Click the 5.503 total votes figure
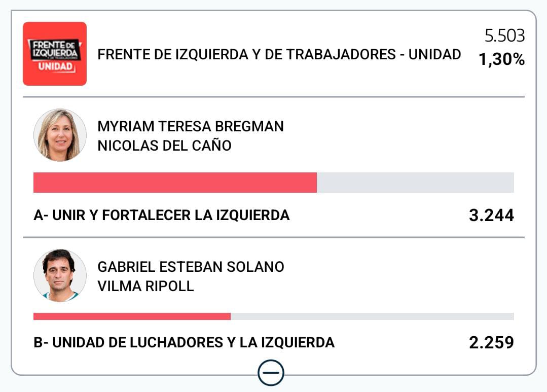 point(504,36)
